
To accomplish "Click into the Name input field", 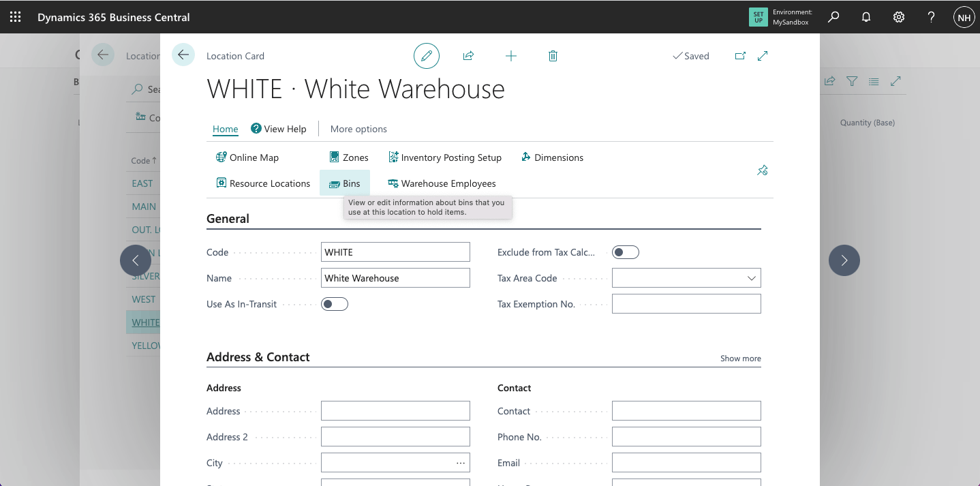I will (395, 278).
